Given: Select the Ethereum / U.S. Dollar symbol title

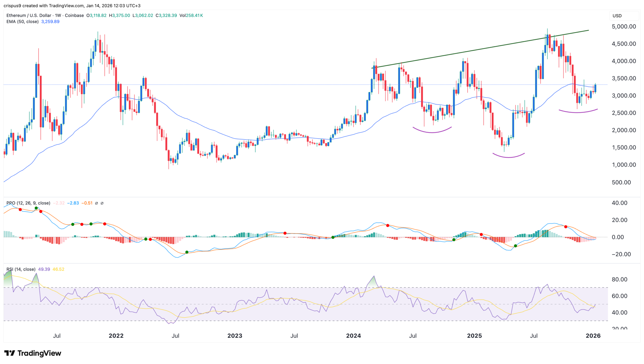Looking at the screenshot, I should pyautogui.click(x=29, y=15).
